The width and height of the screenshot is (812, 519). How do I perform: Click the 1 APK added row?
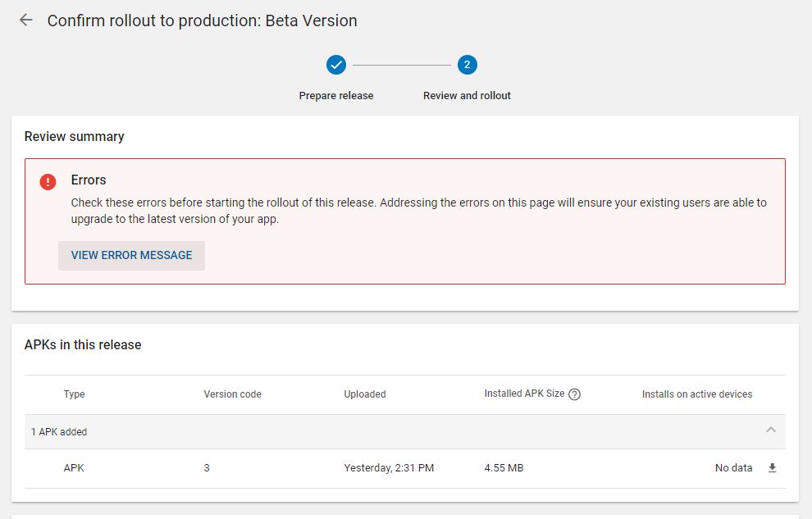click(59, 432)
